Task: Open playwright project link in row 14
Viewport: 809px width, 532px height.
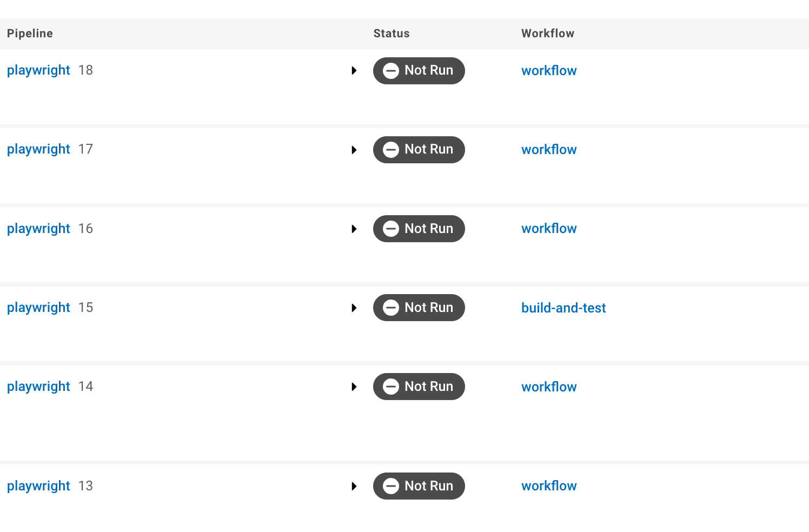Action: 38,387
